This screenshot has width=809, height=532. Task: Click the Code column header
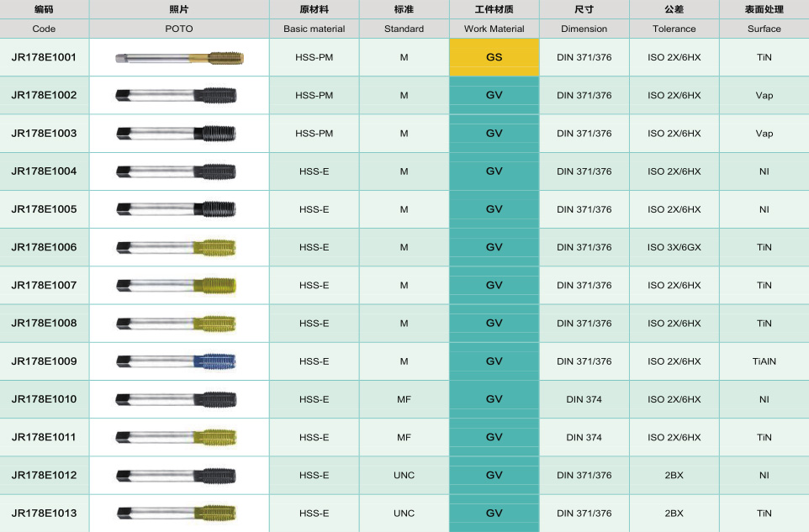pos(44,29)
